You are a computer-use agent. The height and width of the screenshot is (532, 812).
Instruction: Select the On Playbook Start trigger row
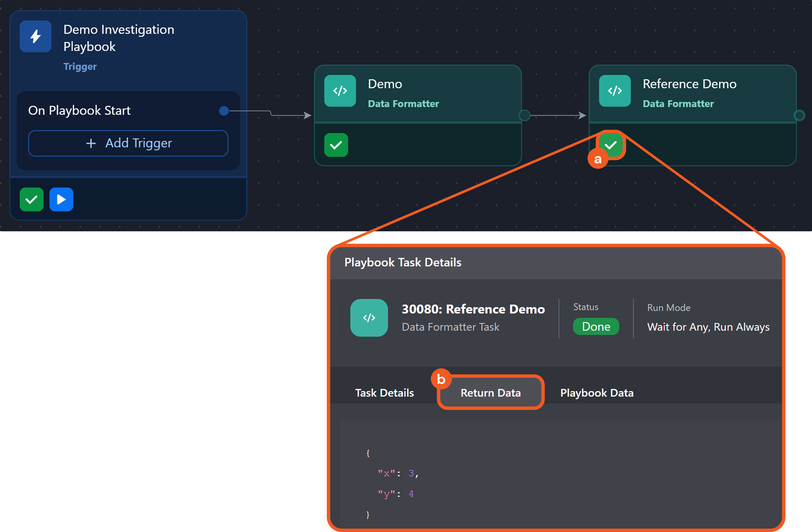pos(79,111)
